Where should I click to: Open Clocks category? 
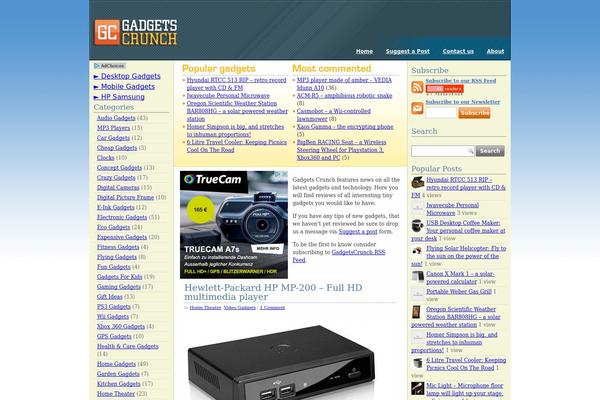(106, 158)
